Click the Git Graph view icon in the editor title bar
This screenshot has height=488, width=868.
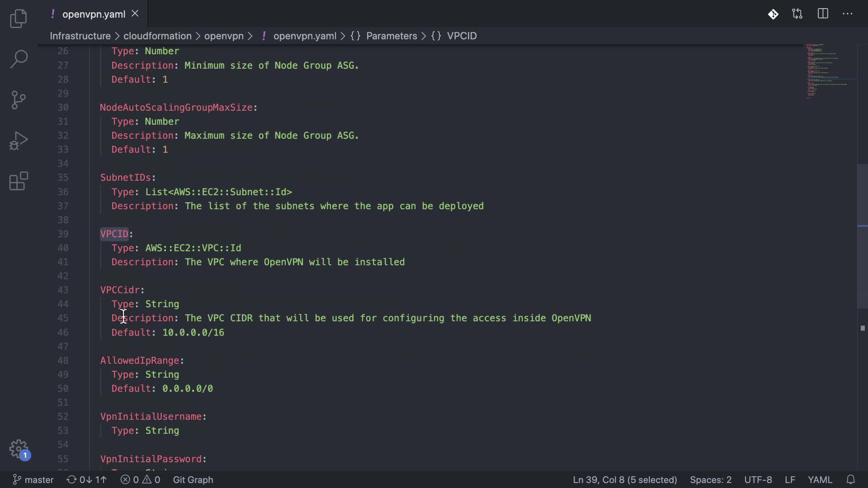pos(773,14)
